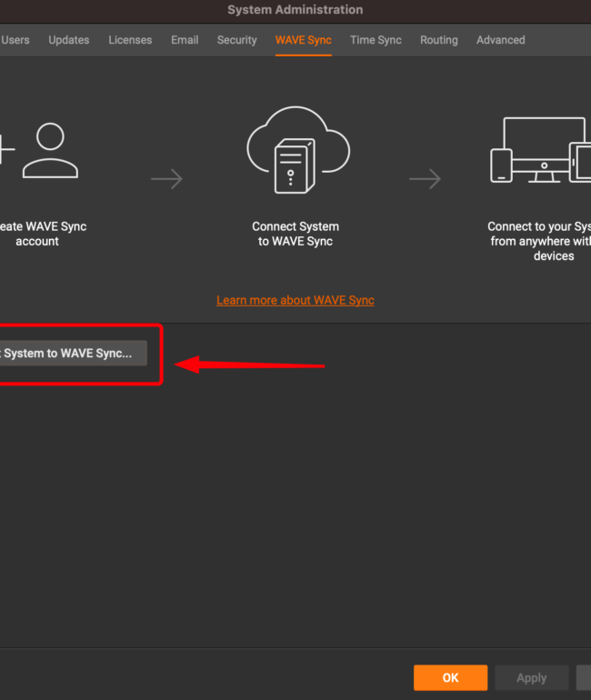This screenshot has width=591, height=700.
Task: Click the Connect to your System from anywhere caption
Action: pos(539,241)
